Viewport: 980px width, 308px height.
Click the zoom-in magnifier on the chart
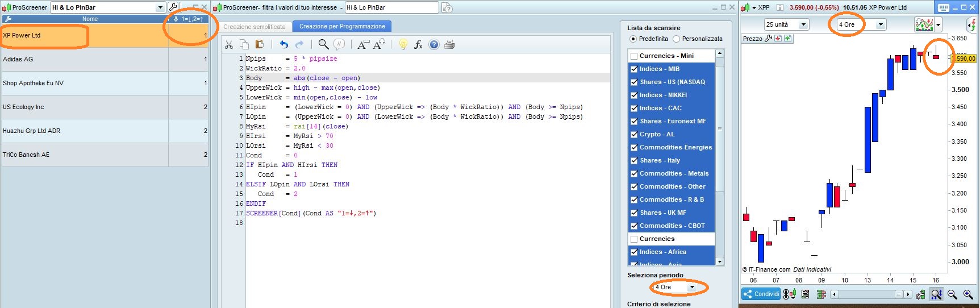pos(968,294)
